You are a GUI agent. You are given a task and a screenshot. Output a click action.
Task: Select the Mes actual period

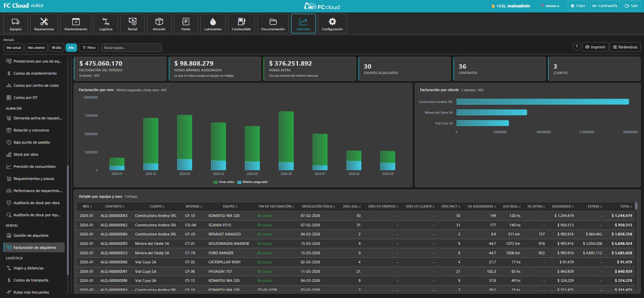point(13,48)
